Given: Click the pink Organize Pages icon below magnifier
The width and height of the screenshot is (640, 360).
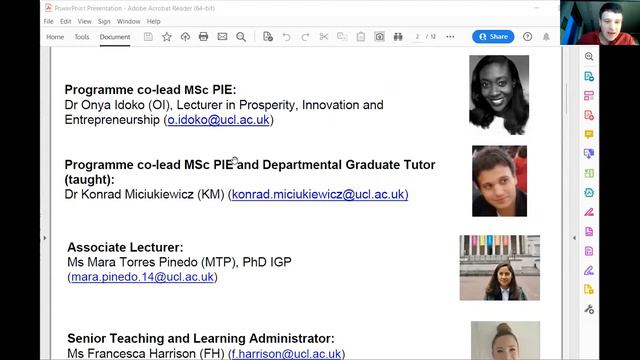Looking at the screenshot, I should pos(589,96).
